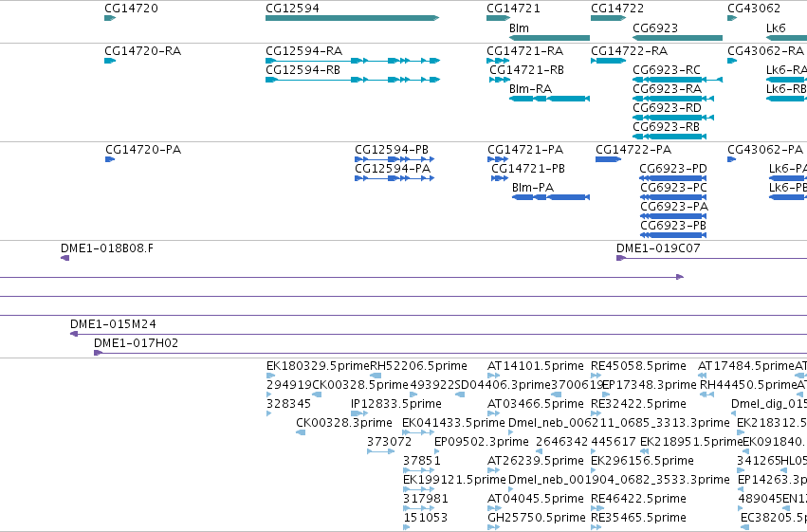
Task: Open transcript CG12594-RA
Action: (353, 61)
